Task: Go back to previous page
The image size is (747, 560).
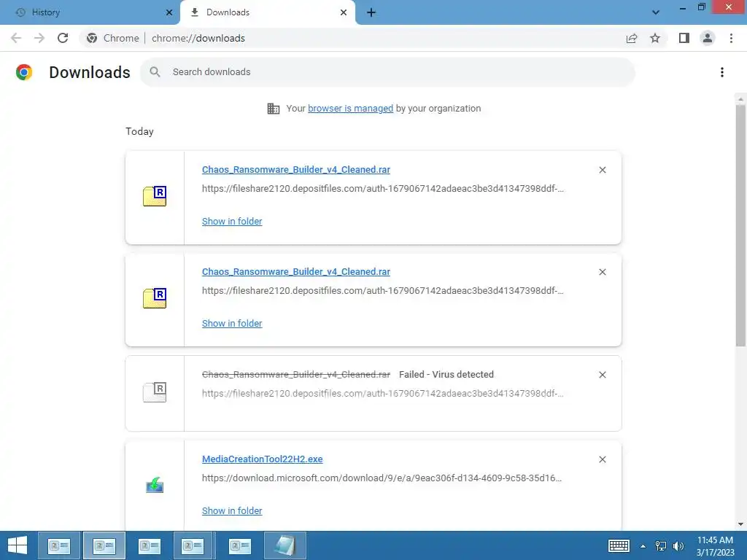Action: (x=16, y=38)
